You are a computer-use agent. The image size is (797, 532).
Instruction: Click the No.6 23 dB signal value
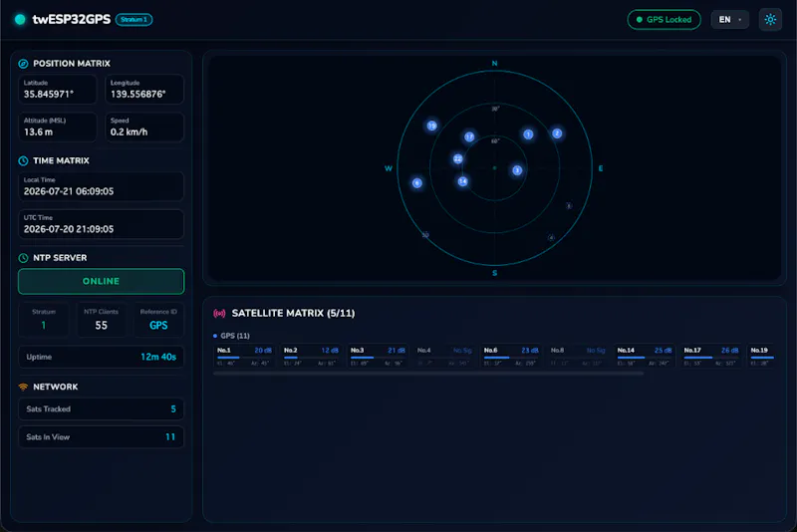click(x=530, y=350)
